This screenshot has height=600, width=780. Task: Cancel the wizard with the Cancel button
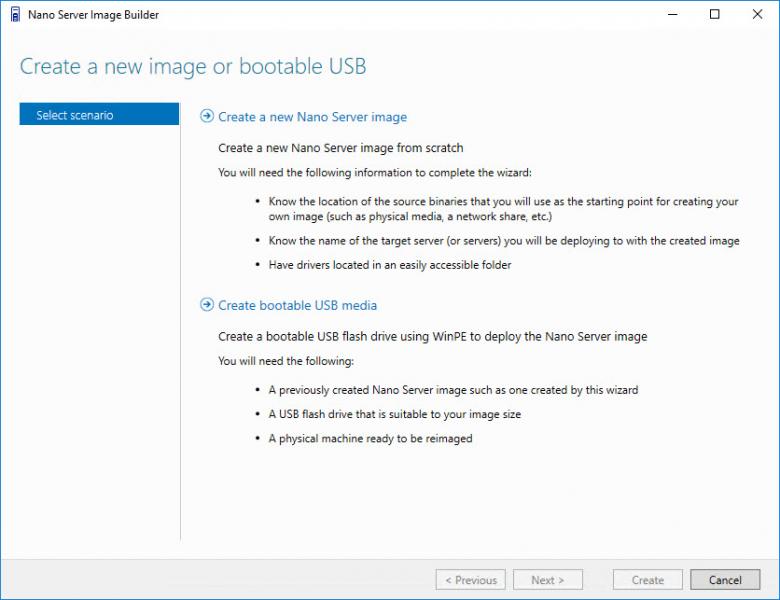click(x=725, y=580)
